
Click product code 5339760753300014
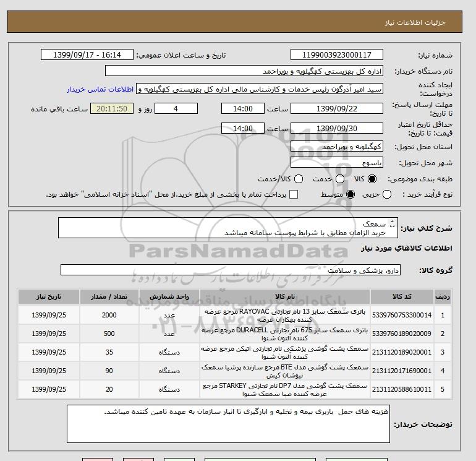[x=402, y=315]
